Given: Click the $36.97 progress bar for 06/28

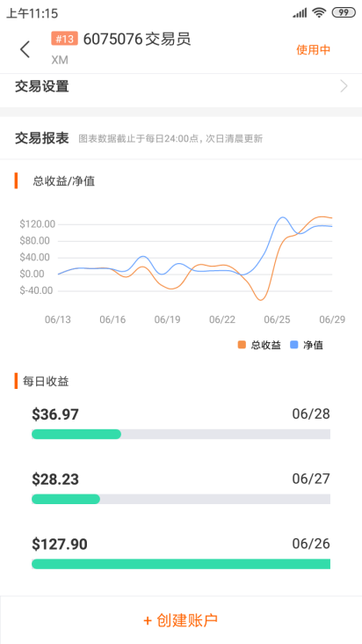Looking at the screenshot, I should [181, 434].
